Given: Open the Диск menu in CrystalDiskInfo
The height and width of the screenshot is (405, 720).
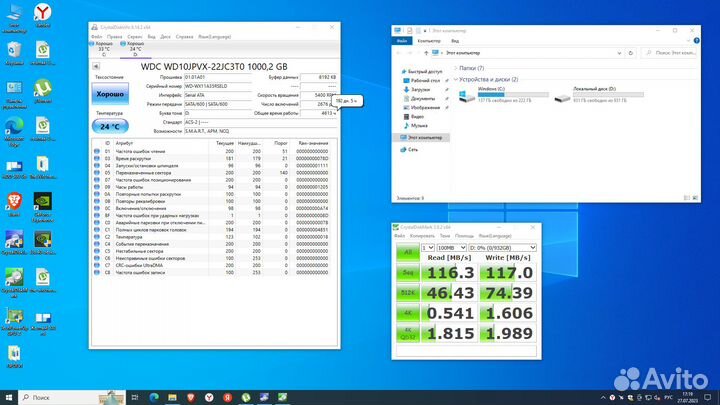Looking at the screenshot, I should [x=165, y=37].
